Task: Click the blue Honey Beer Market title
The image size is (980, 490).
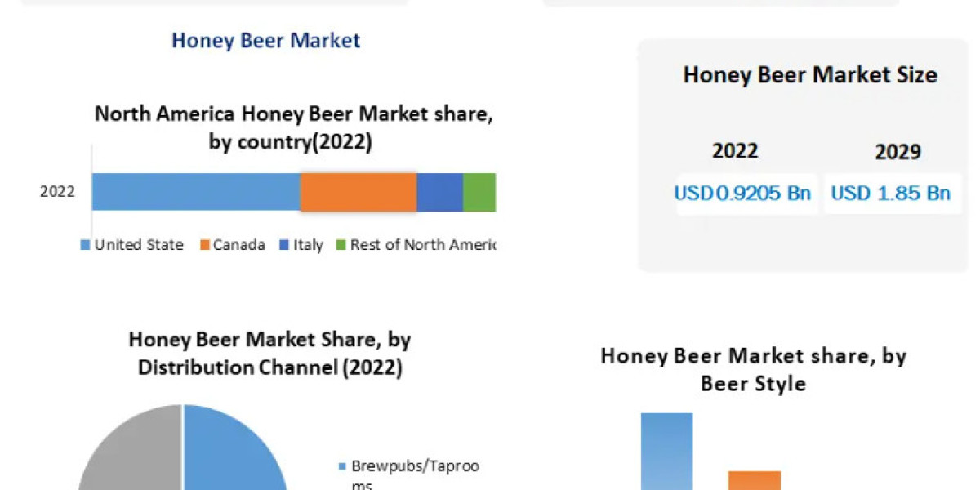Action: point(265,40)
